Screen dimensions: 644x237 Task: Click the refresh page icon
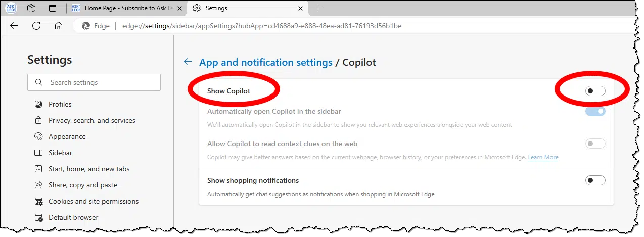point(36,26)
